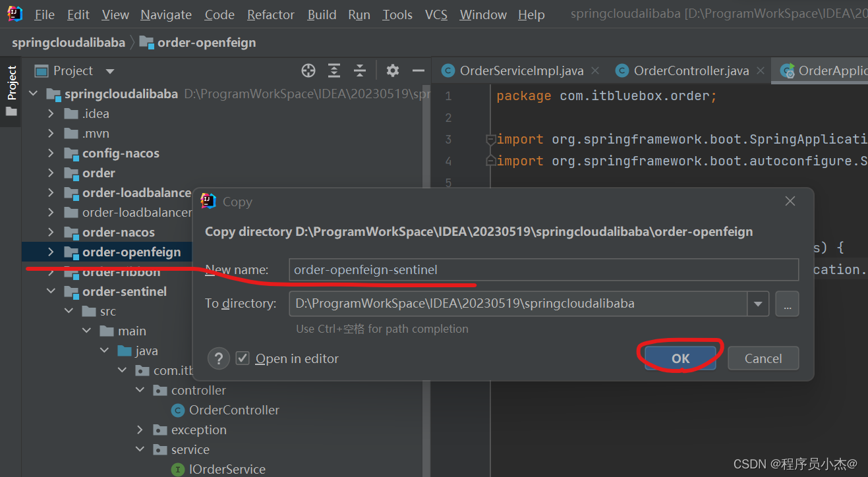Click springcloudalibaba breadcrumb
The height and width of the screenshot is (477, 868).
69,43
